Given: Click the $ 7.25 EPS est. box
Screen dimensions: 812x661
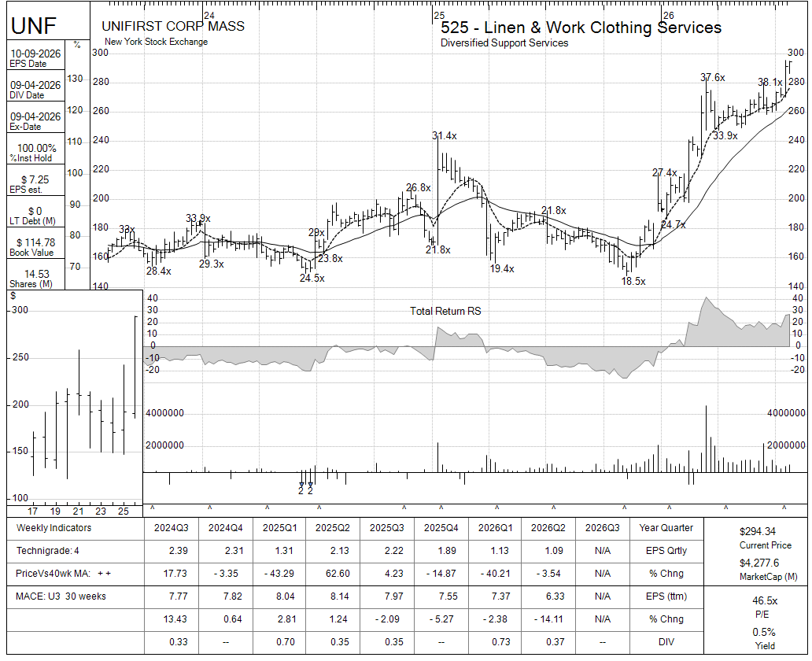Looking at the screenshot, I should (35, 180).
